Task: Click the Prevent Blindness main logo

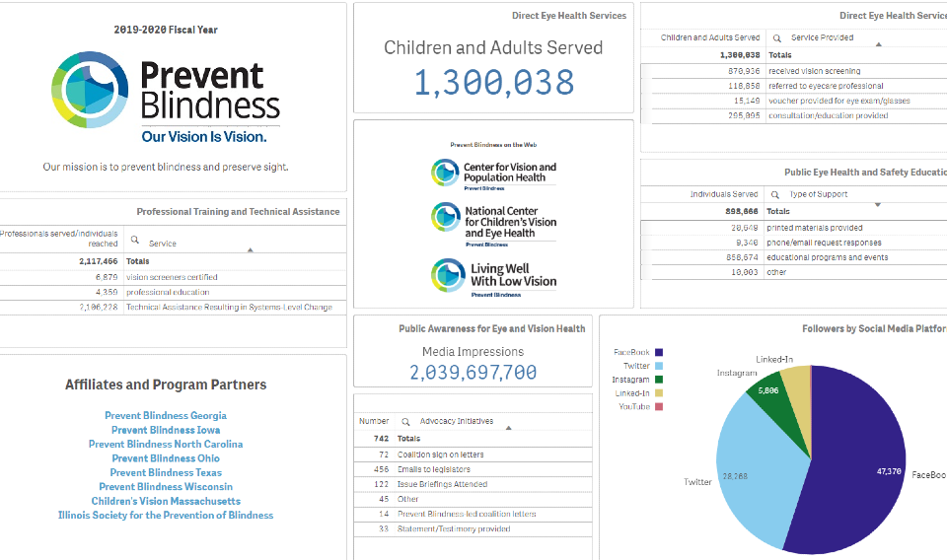Action: pyautogui.click(x=166, y=98)
